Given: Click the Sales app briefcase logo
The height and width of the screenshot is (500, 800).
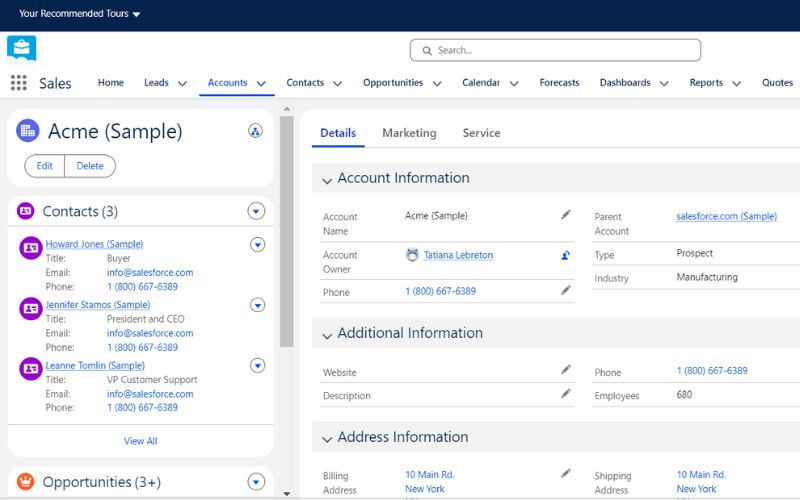Looking at the screenshot, I should click(21, 48).
